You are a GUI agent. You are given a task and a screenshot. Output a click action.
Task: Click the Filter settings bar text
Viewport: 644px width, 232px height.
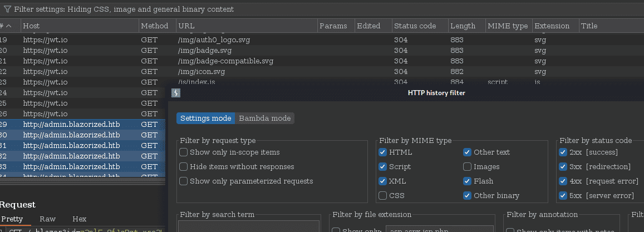click(x=124, y=9)
